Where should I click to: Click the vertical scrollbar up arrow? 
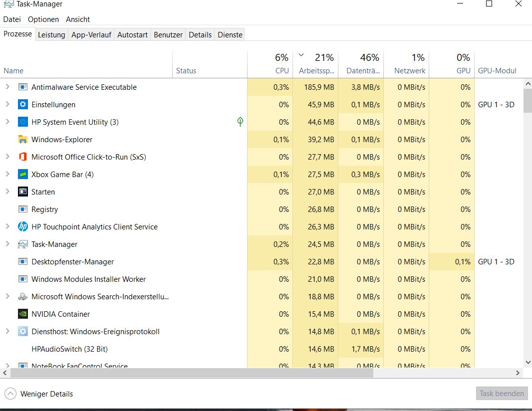coord(528,83)
